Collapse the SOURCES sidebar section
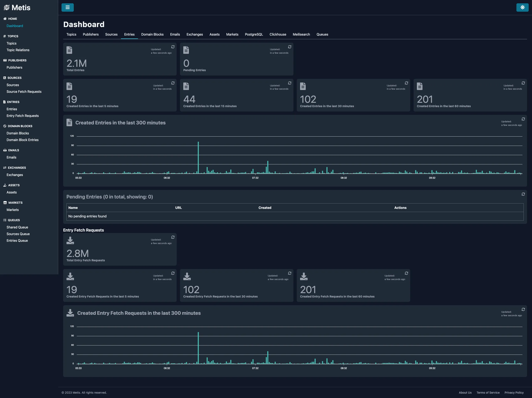The height and width of the screenshot is (398, 532). click(13, 78)
